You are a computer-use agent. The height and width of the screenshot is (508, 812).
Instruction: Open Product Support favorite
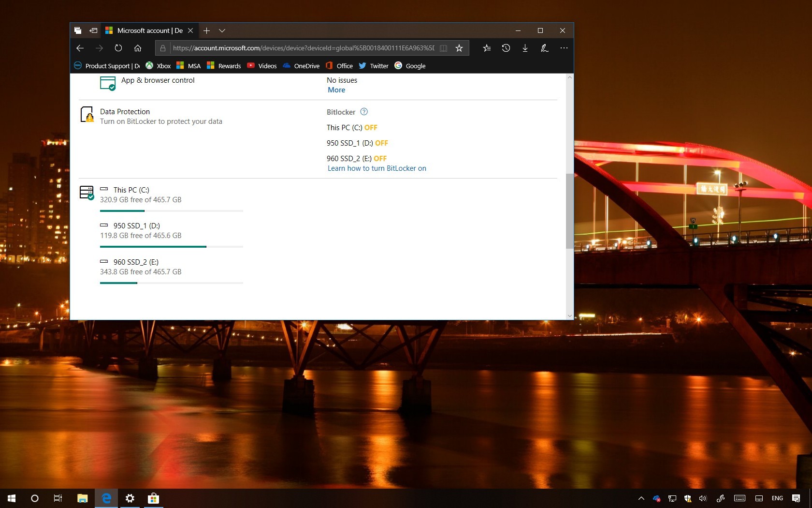point(107,66)
